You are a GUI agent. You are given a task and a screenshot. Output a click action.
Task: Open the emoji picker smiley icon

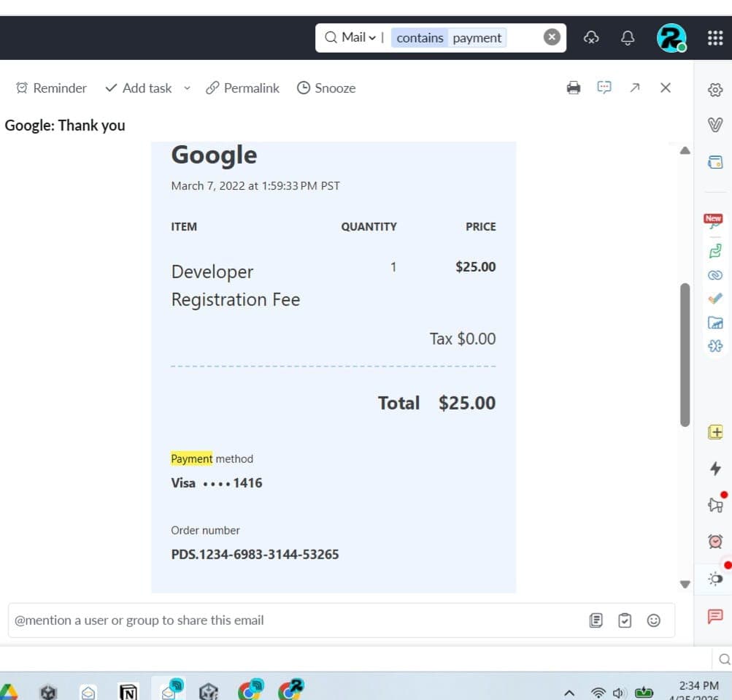654,620
